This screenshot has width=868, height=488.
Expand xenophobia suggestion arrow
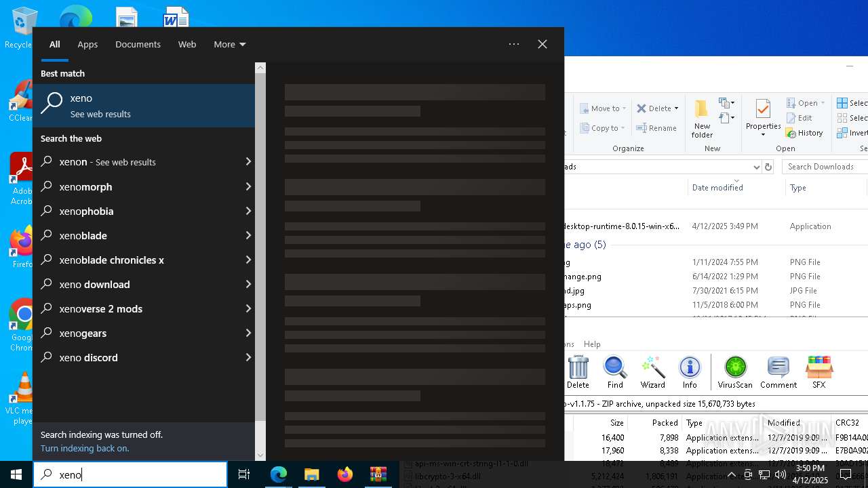248,211
